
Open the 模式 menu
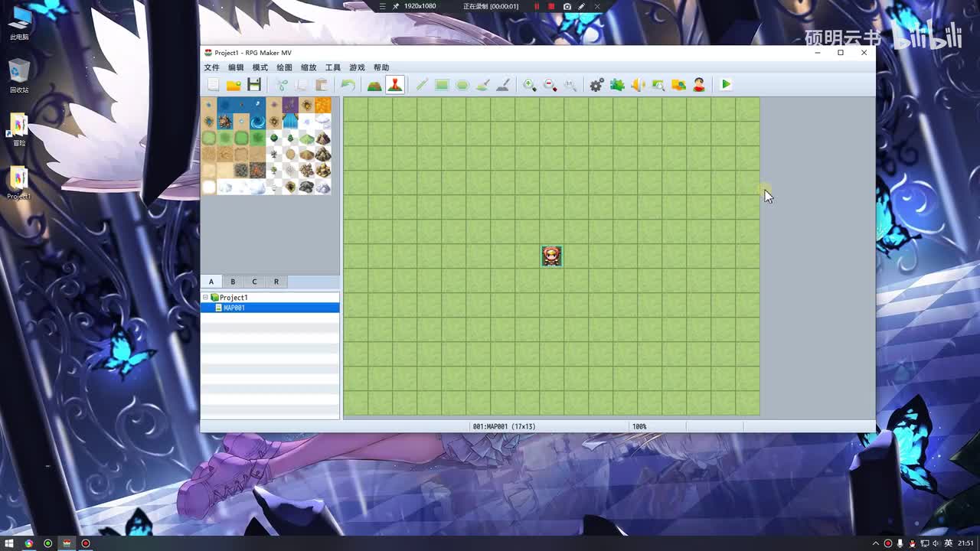(x=260, y=67)
